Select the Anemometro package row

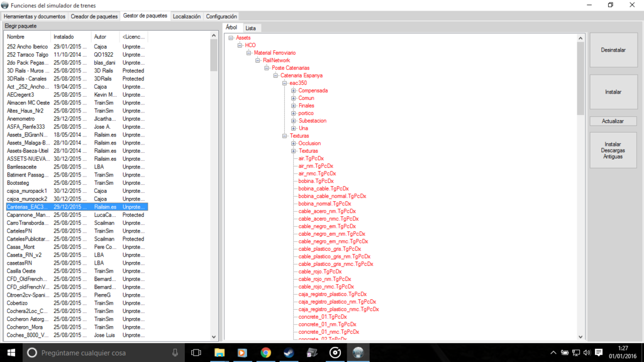coord(76,119)
